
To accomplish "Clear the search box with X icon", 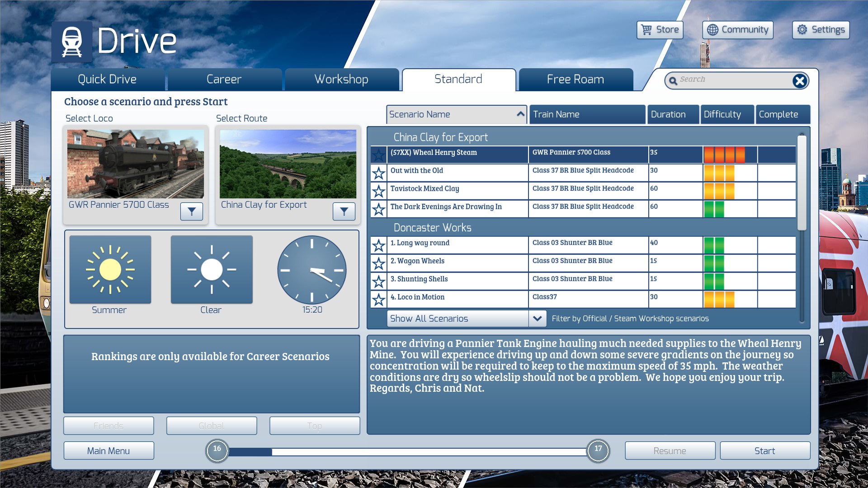I will (x=799, y=81).
